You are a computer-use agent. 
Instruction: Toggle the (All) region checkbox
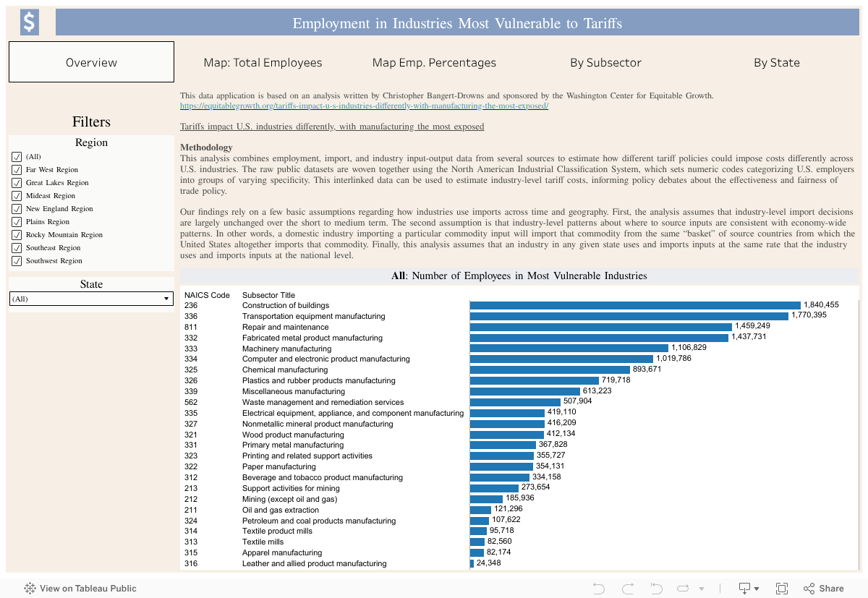[x=16, y=157]
